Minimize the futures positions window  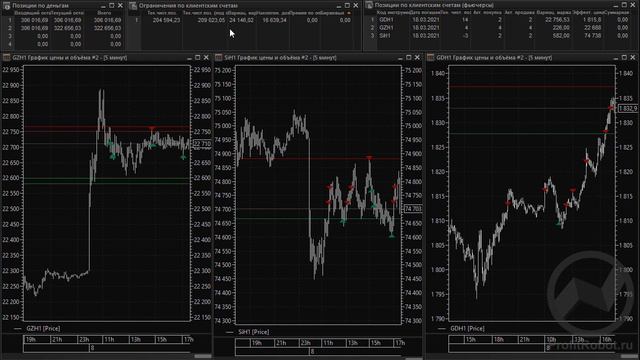point(616,6)
